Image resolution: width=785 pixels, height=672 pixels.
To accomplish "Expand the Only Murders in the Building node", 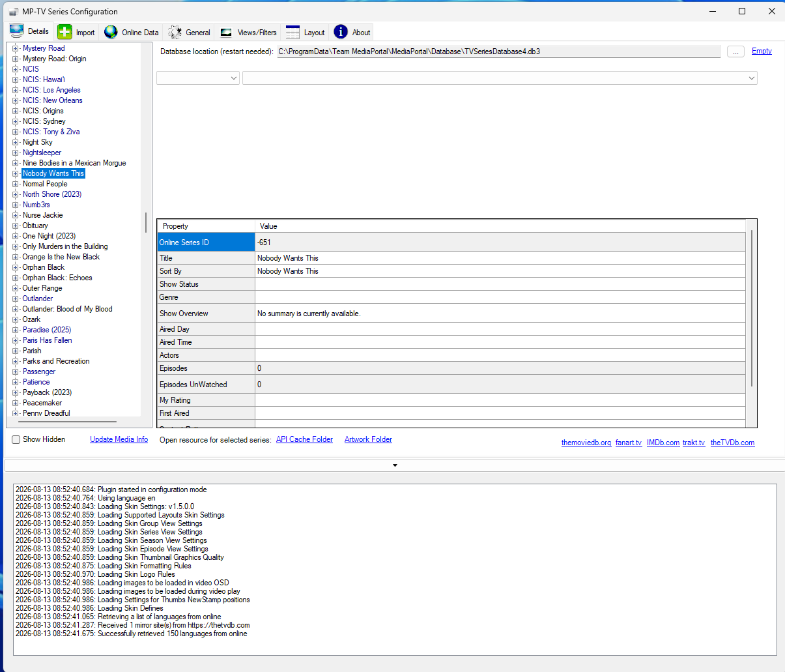I will click(16, 246).
